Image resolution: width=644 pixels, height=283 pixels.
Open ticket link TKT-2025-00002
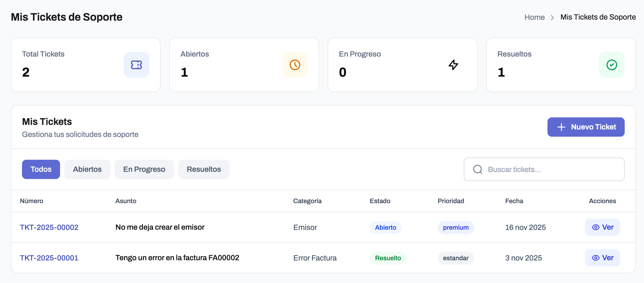[49, 227]
